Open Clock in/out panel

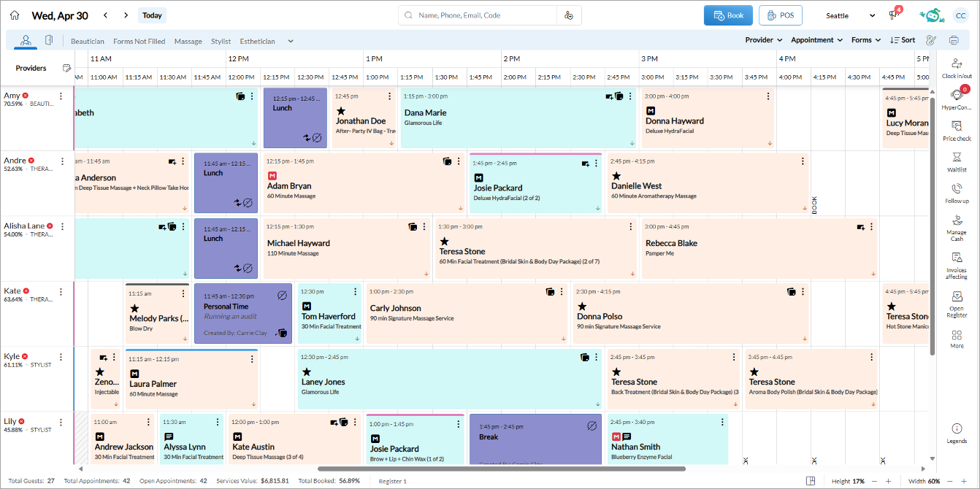pos(957,69)
